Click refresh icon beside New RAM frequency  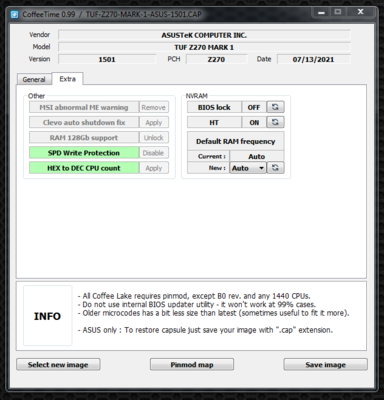tap(275, 167)
